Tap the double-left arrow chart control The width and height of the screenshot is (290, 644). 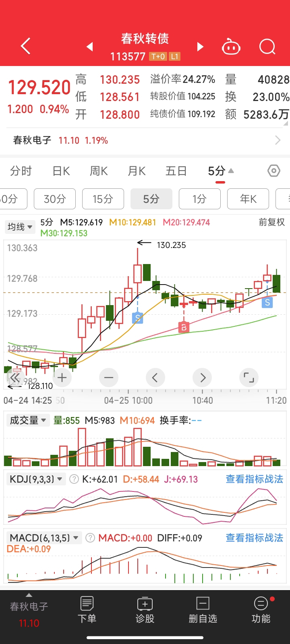14,378
